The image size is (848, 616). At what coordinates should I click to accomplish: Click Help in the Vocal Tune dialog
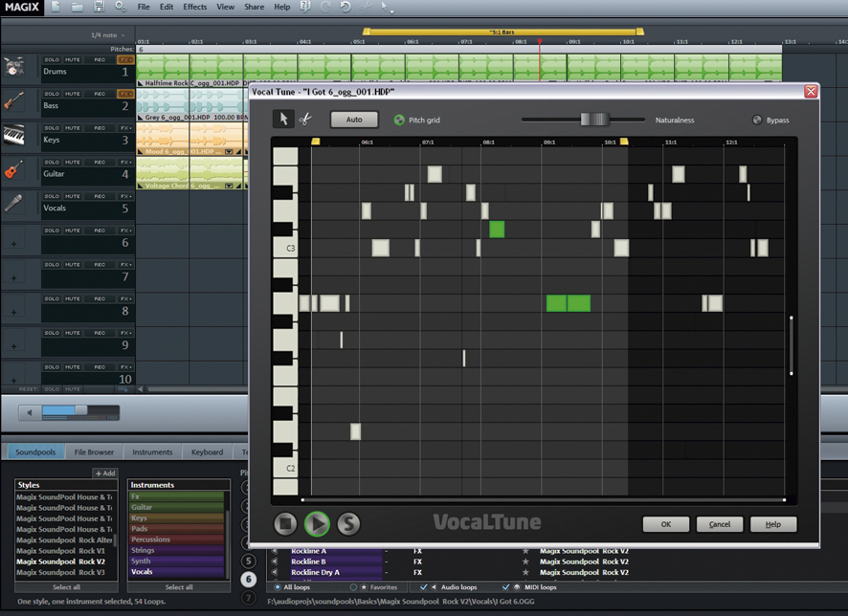[x=773, y=524]
